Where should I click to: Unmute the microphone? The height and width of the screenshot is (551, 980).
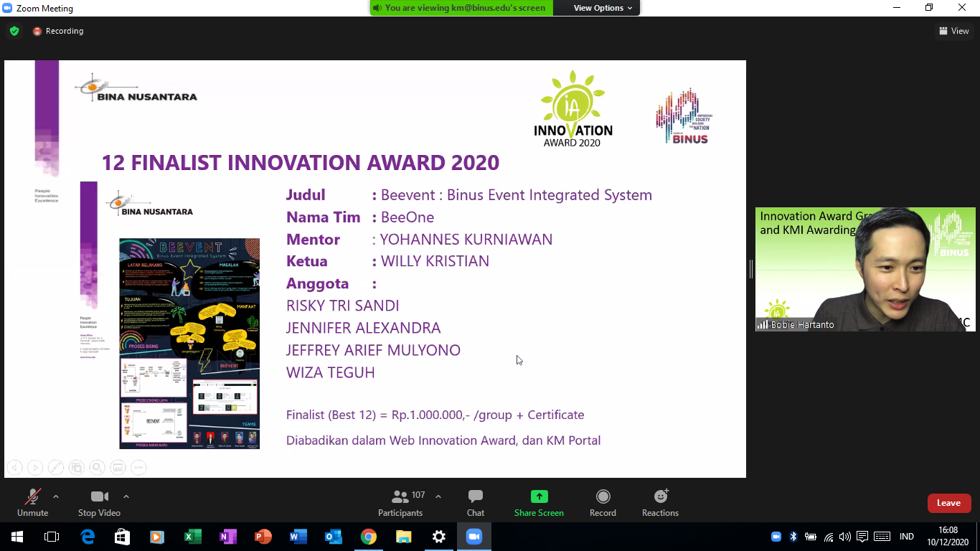32,502
